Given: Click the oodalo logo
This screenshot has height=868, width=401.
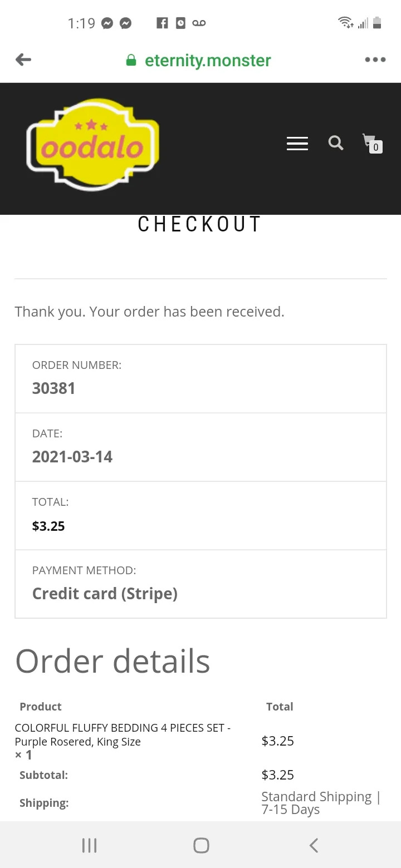Looking at the screenshot, I should pos(92,145).
